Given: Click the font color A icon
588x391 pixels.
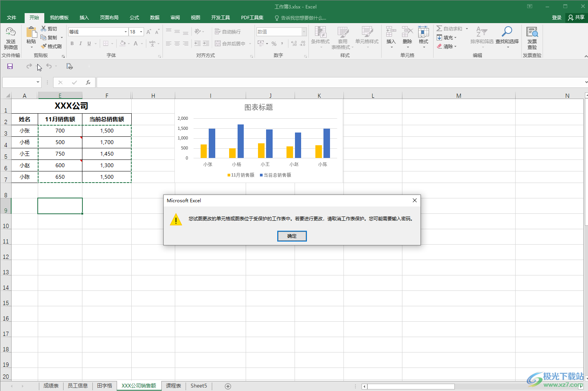Looking at the screenshot, I should [136, 44].
